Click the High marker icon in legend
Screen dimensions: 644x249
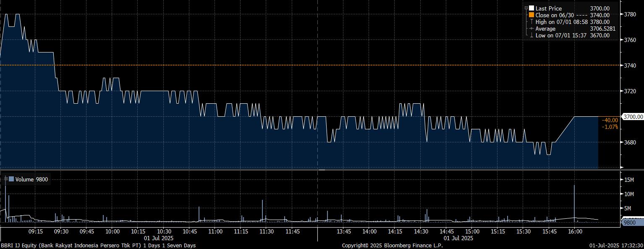coord(531,22)
